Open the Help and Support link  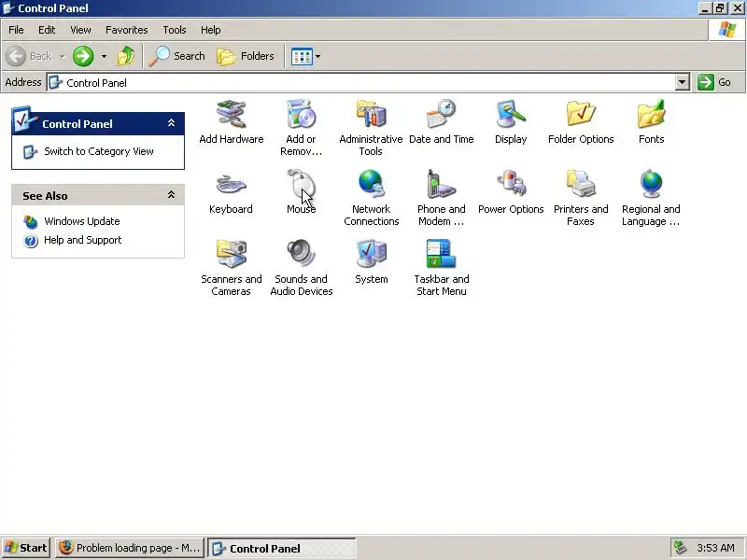coord(83,240)
